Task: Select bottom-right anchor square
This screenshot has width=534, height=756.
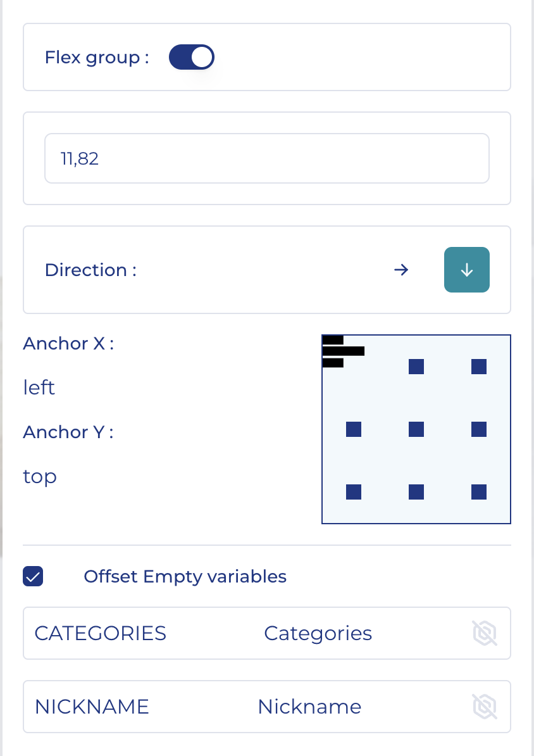Action: click(479, 492)
